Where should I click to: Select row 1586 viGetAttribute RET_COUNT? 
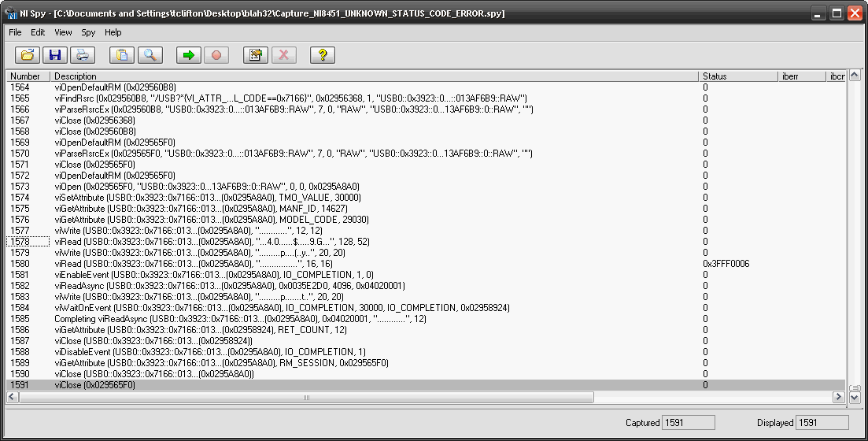(x=426, y=330)
